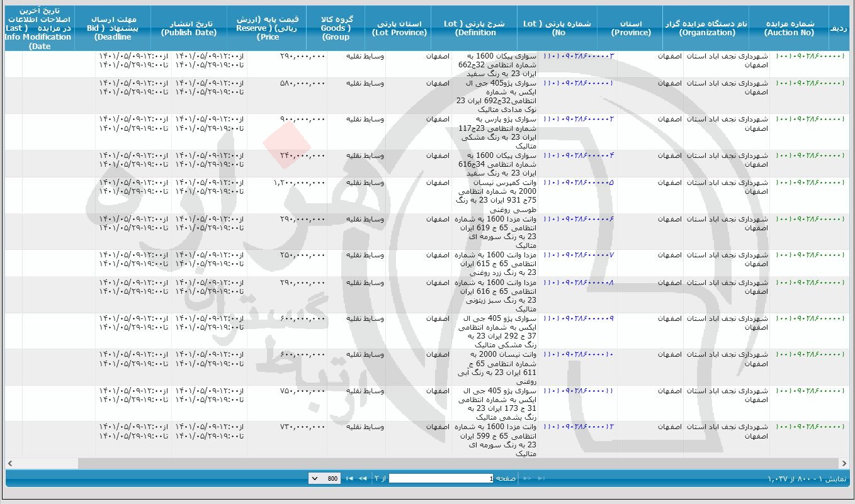
Task: Click the page number input field
Action: [x=443, y=479]
